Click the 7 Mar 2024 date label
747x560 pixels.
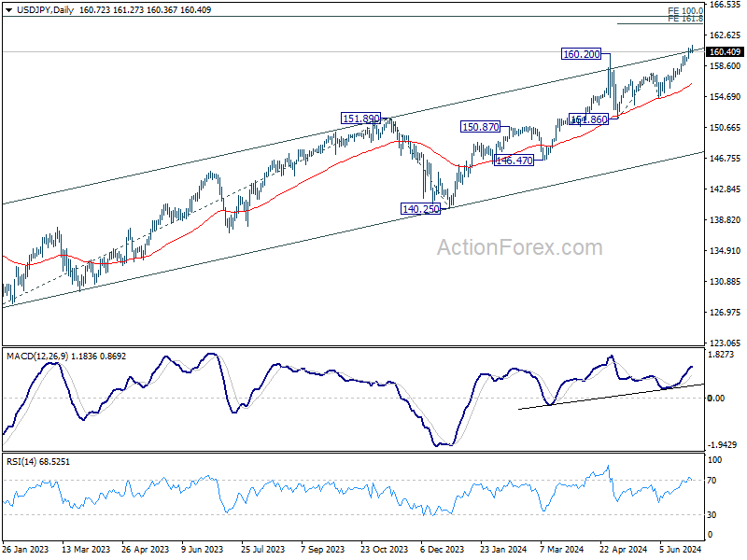pyautogui.click(x=562, y=549)
